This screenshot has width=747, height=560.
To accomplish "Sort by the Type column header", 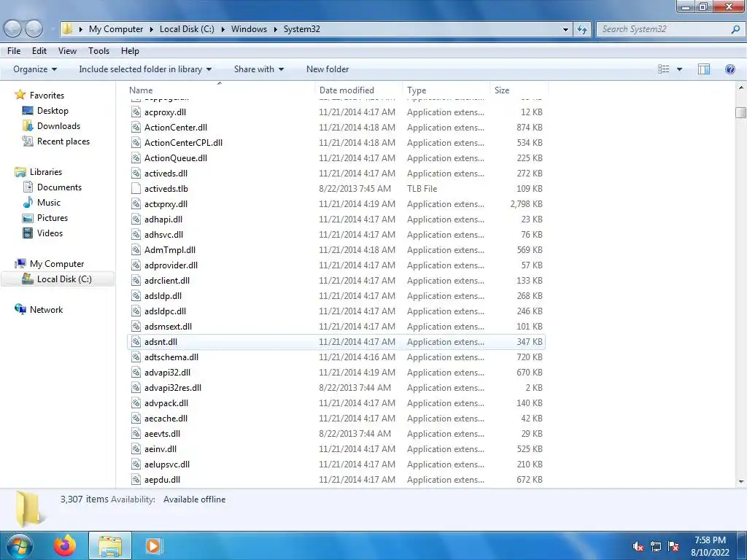I will coord(446,90).
